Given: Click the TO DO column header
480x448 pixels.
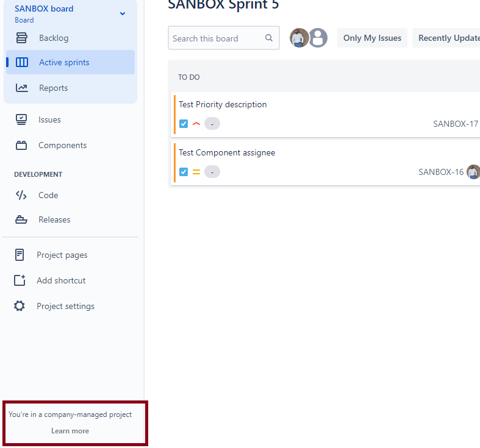Looking at the screenshot, I should [189, 77].
